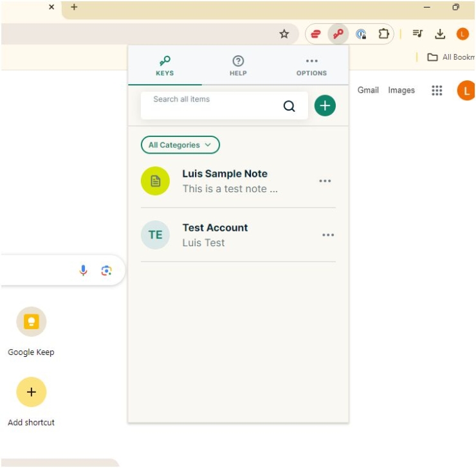
Task: Open Chrome downloads icon
Action: tap(440, 34)
